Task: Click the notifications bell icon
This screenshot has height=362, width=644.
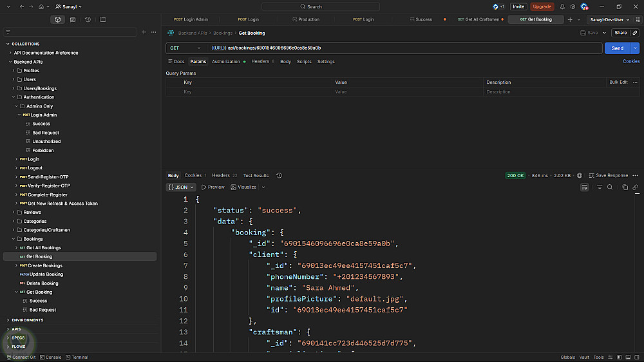Action: click(x=562, y=6)
